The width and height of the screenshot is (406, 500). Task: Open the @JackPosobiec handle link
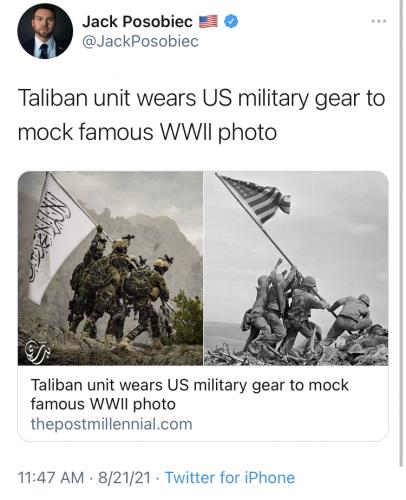pos(140,42)
